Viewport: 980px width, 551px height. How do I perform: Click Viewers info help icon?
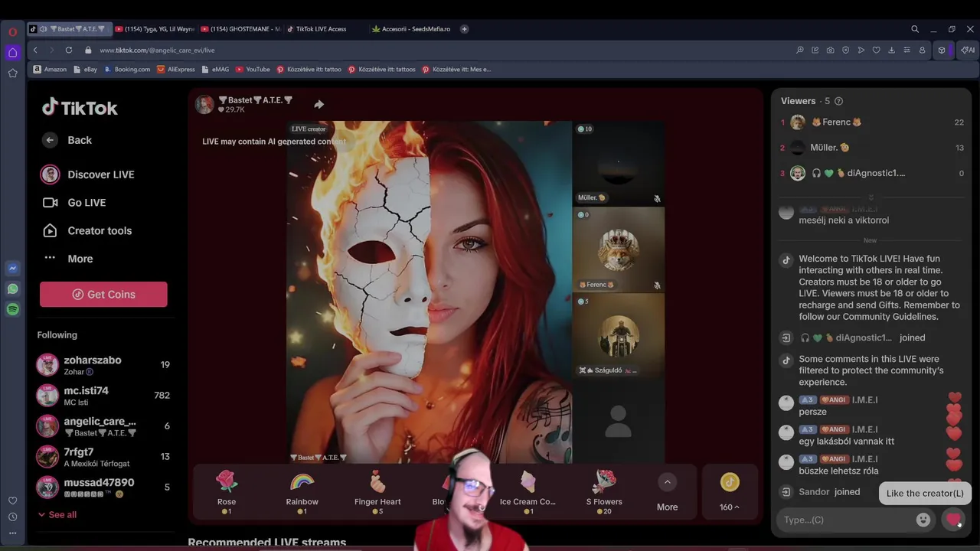tap(838, 101)
